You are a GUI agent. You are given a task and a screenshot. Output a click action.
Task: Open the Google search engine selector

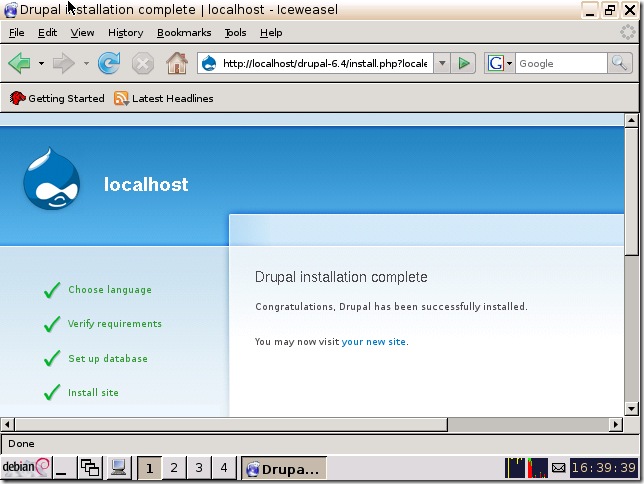click(499, 63)
